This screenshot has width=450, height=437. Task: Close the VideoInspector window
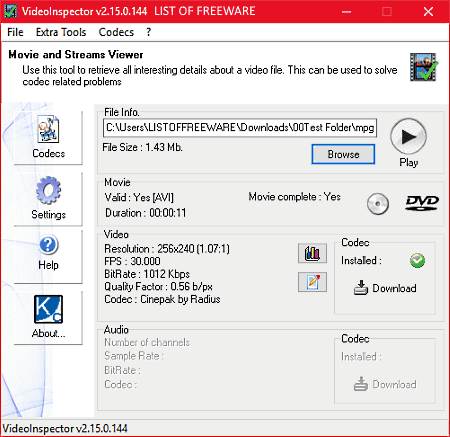(x=428, y=12)
